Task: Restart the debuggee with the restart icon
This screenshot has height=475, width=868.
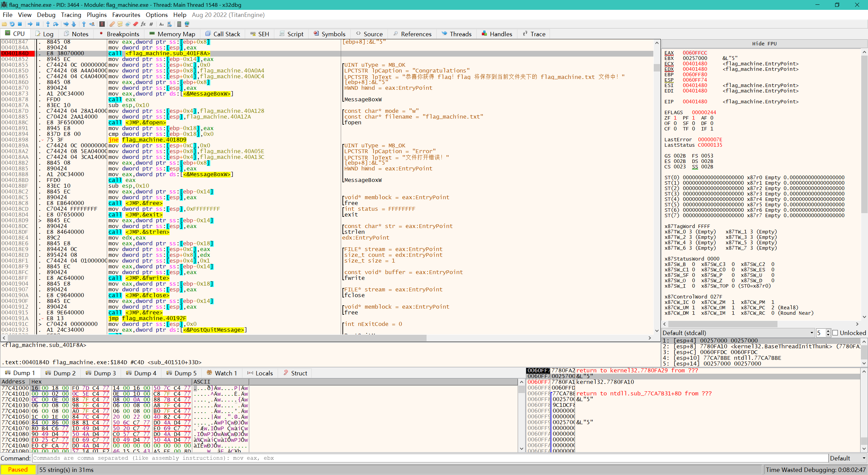Action: [12, 24]
